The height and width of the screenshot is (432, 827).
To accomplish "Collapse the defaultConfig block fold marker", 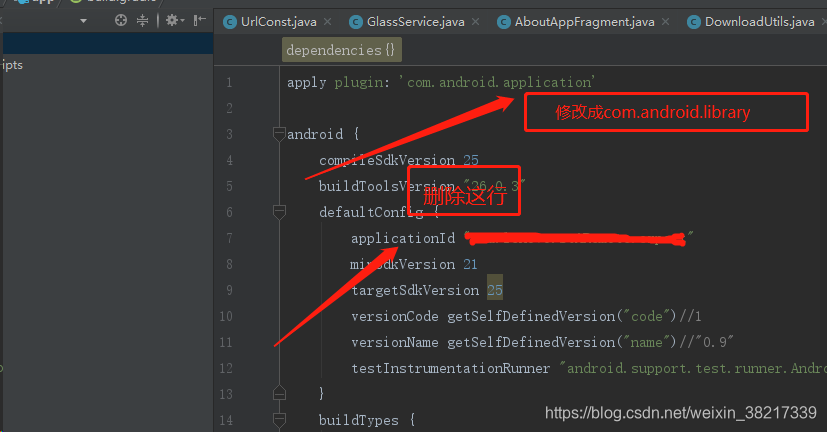I will click(x=279, y=212).
